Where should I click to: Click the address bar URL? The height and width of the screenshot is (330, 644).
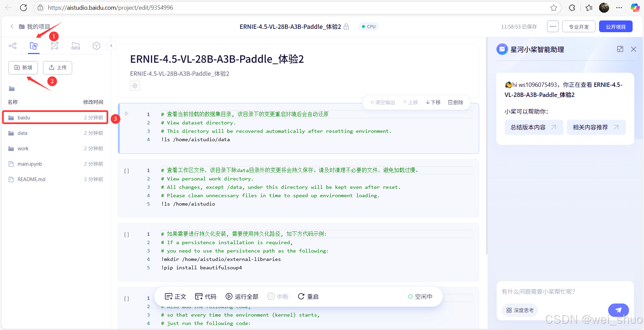(x=110, y=8)
